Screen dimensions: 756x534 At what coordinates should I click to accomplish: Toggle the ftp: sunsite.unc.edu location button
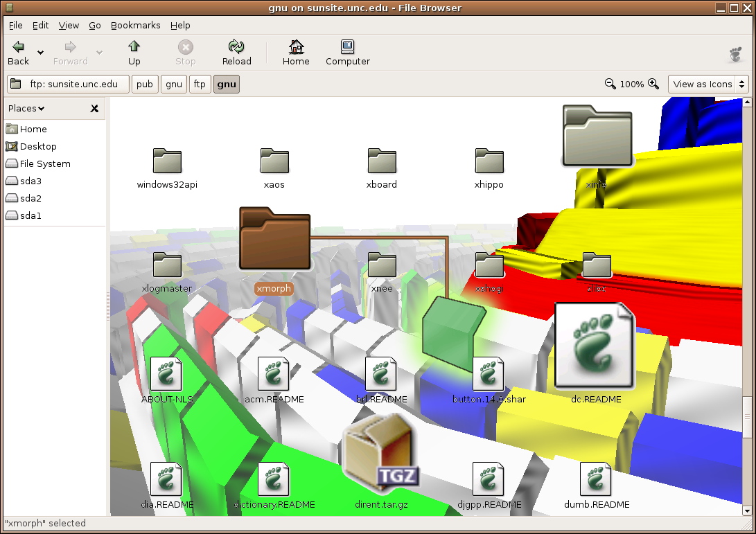tap(68, 84)
